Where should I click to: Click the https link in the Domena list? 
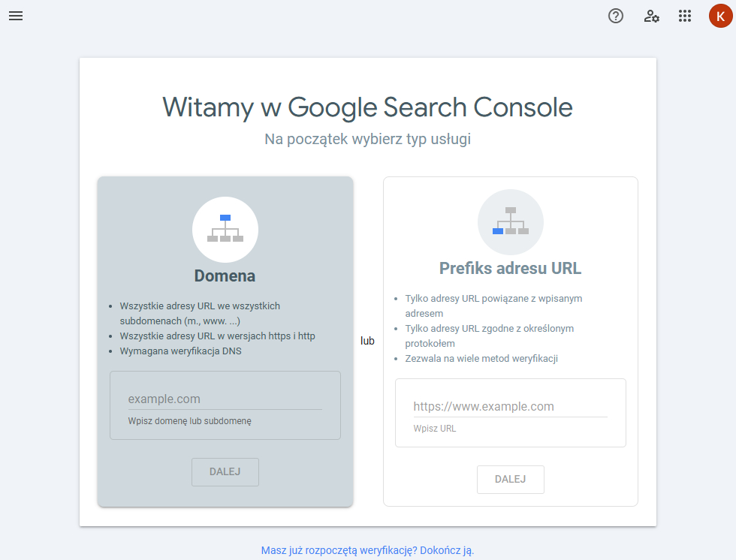click(277, 336)
